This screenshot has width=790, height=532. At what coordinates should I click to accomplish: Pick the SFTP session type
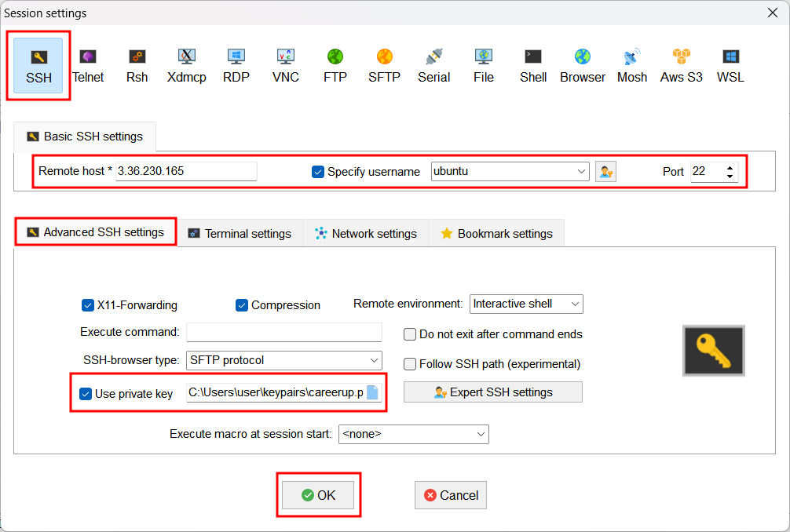[x=385, y=65]
